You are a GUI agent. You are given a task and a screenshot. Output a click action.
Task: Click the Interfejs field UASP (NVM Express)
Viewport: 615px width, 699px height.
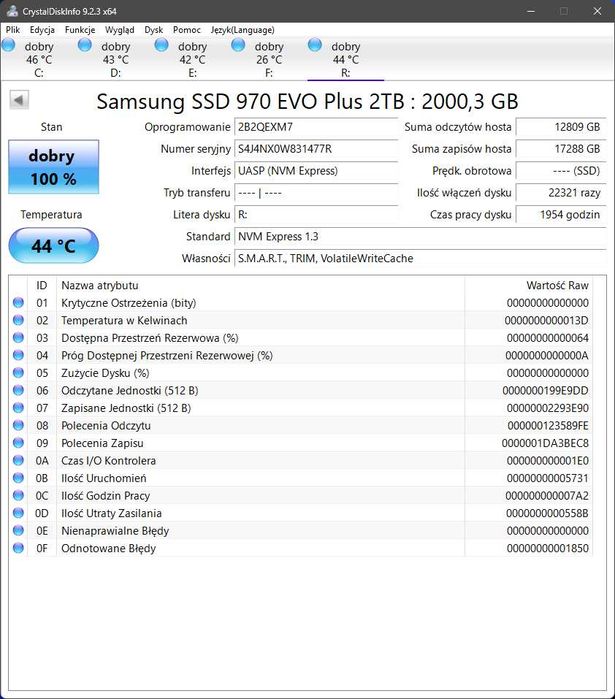coord(316,171)
